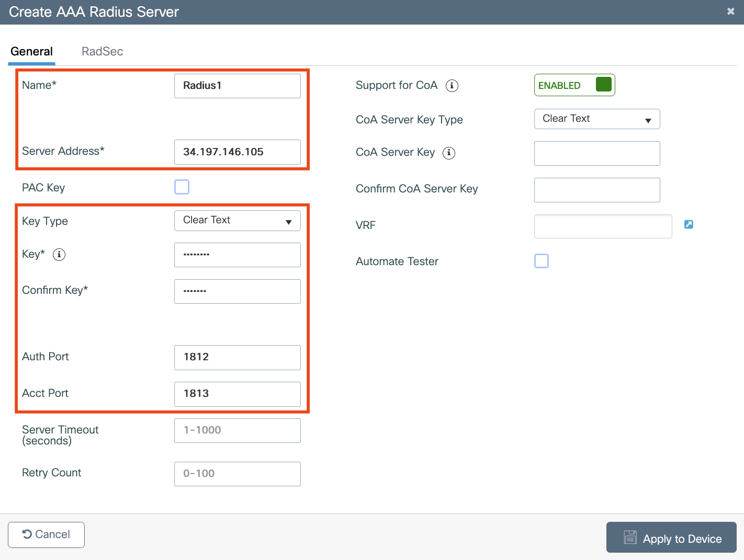
Task: Focus the Server Address field
Action: click(x=237, y=152)
